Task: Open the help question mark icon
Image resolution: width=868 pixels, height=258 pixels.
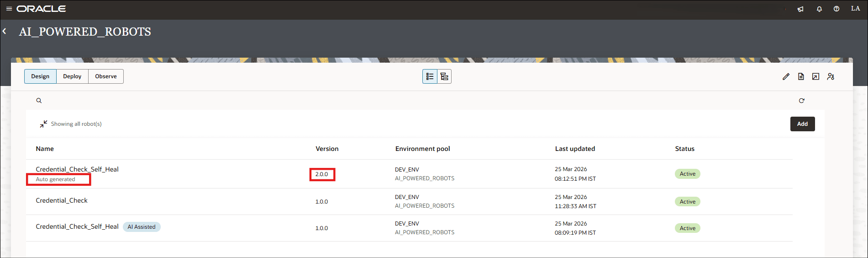Action: point(836,9)
